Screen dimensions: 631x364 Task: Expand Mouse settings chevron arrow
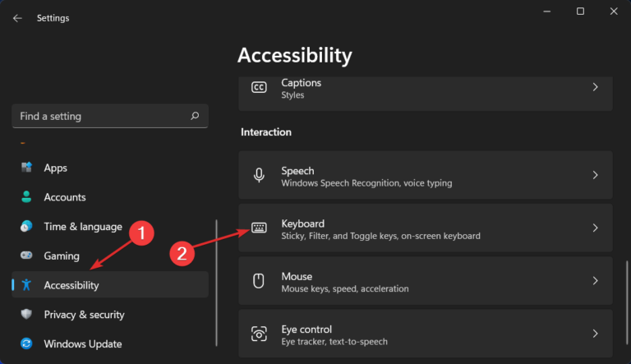point(596,281)
